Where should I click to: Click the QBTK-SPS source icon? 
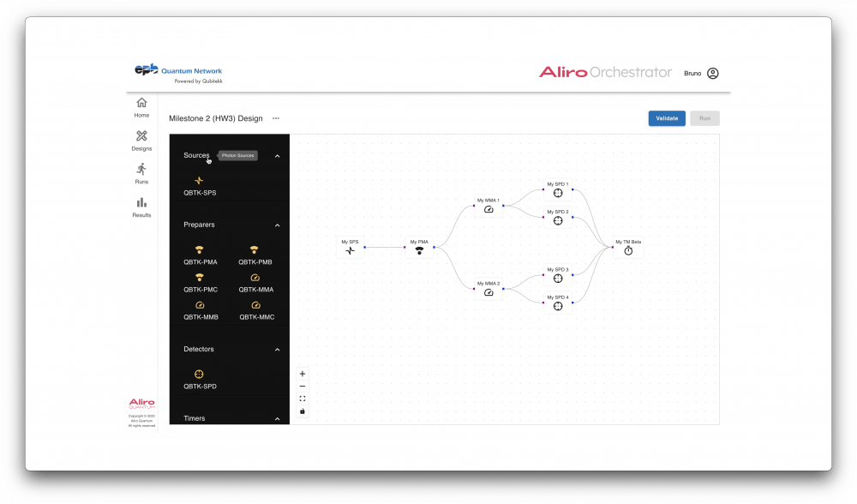point(199,181)
